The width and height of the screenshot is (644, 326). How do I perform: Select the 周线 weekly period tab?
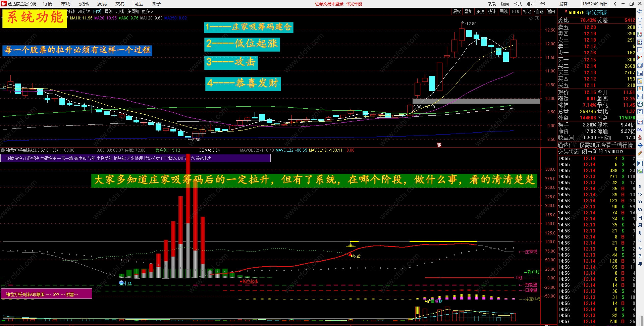109,11
